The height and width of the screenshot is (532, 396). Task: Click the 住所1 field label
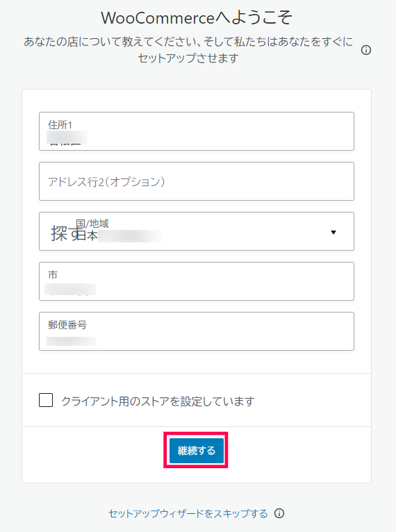(60, 125)
